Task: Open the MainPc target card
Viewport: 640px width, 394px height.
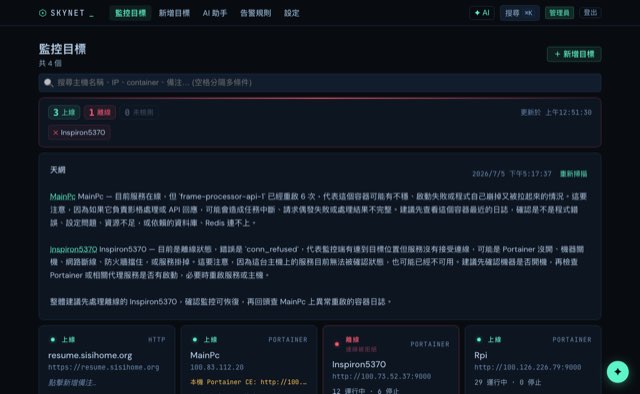Action: [x=249, y=360]
